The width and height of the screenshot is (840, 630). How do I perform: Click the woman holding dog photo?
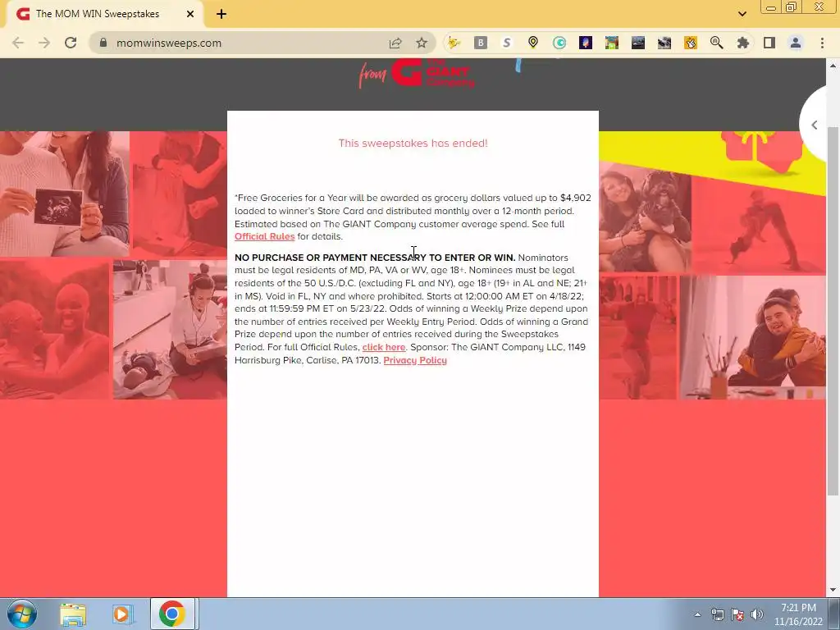(645, 217)
